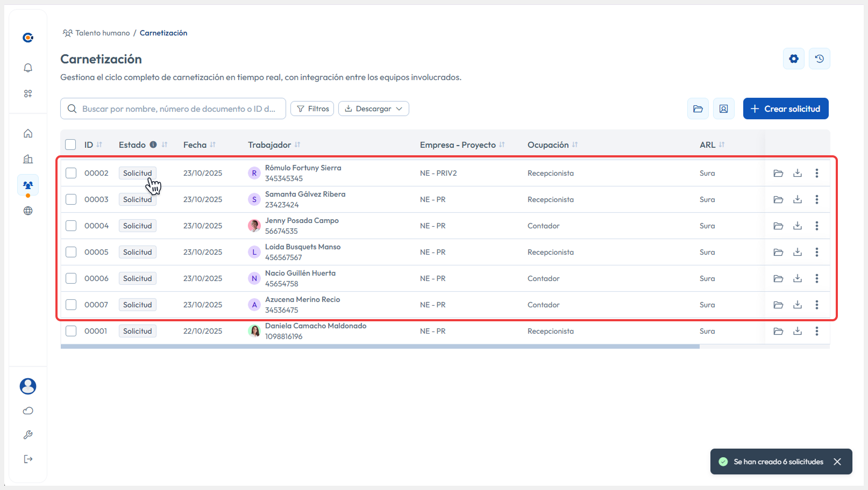The width and height of the screenshot is (868, 490).
Task: Open the history clock icon
Action: click(x=819, y=59)
